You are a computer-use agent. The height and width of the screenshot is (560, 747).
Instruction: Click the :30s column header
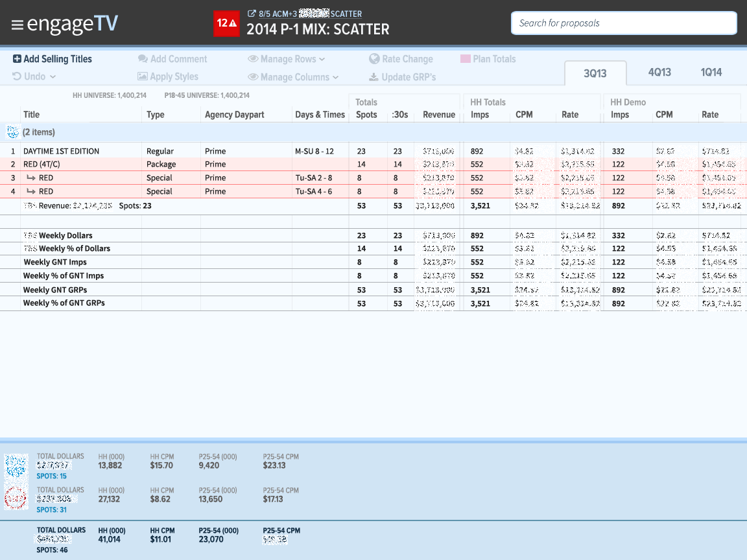point(399,115)
